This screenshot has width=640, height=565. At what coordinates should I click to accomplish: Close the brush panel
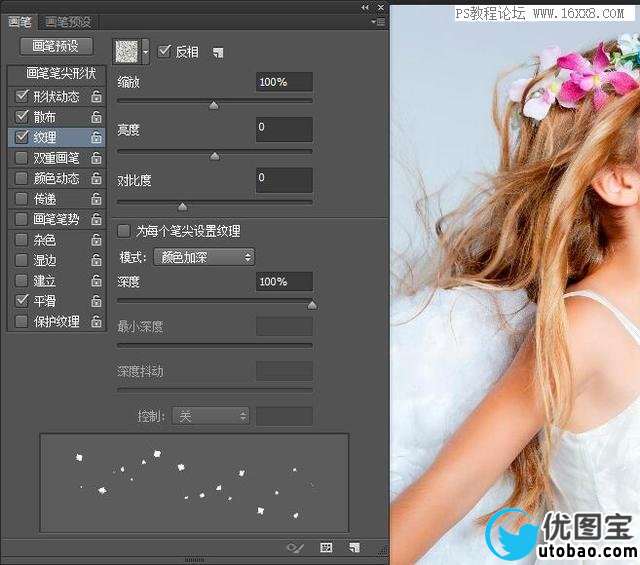(x=380, y=7)
